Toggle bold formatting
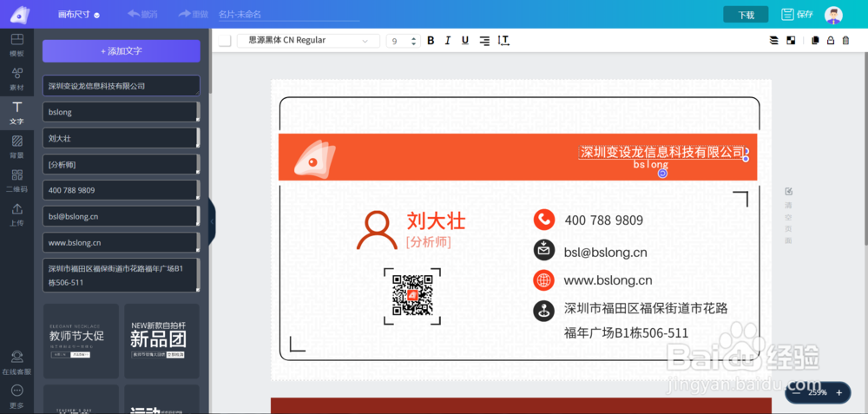Image resolution: width=868 pixels, height=414 pixels. [x=431, y=41]
